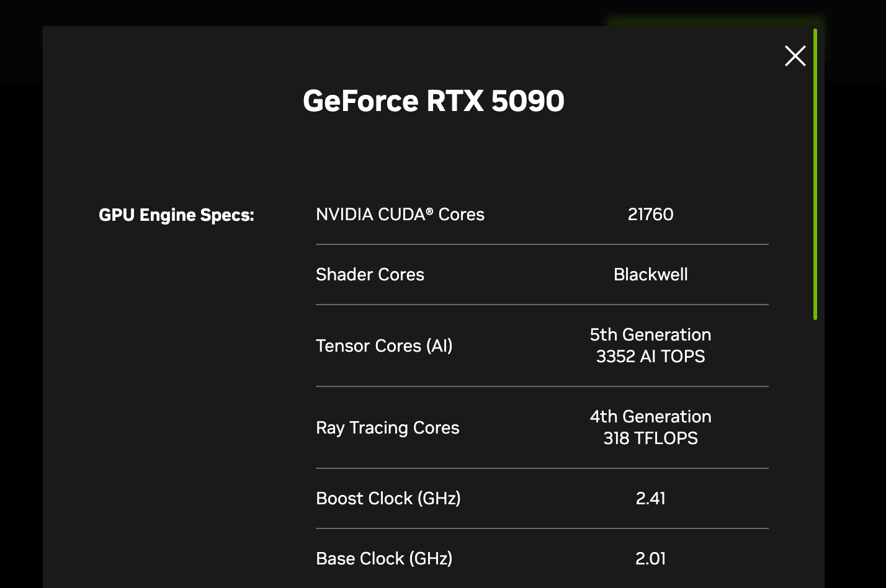This screenshot has height=588, width=886.
Task: Click the 21760 CUDA cores value
Action: [650, 215]
